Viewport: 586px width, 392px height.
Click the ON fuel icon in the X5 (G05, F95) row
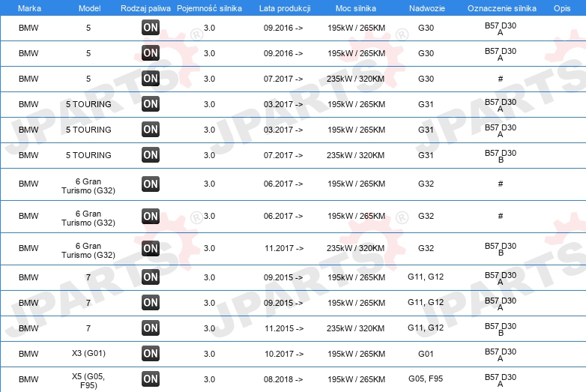[x=151, y=379]
